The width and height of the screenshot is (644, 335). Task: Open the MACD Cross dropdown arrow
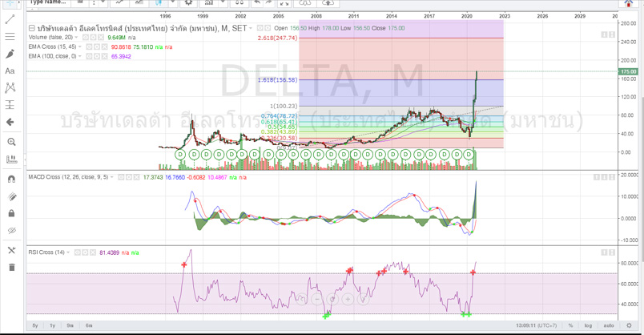(x=112, y=177)
